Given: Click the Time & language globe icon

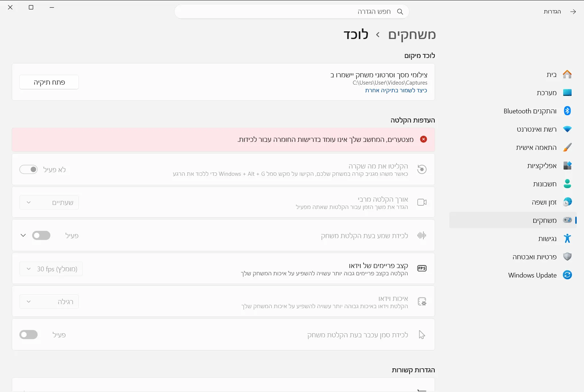Looking at the screenshot, I should pos(567,202).
